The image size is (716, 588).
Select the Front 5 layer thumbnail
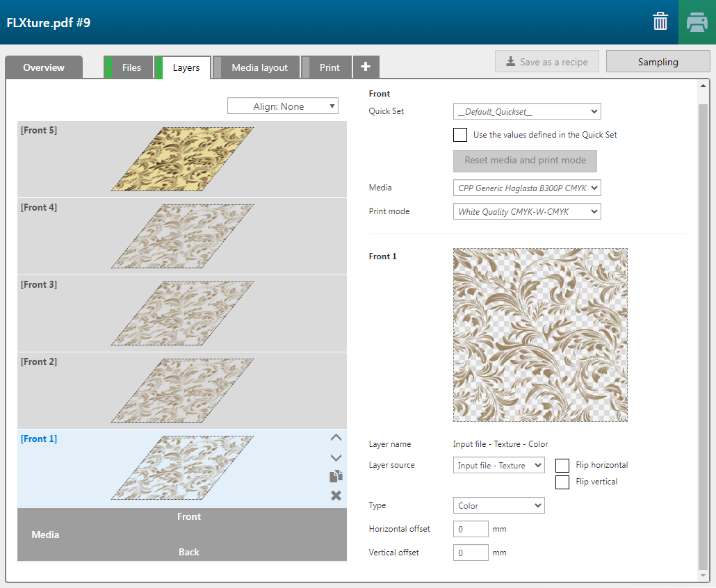[x=182, y=159]
